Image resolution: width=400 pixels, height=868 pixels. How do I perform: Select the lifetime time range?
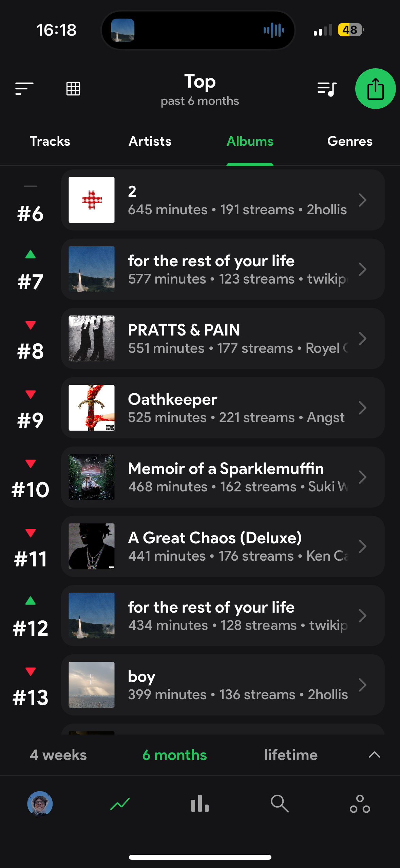[291, 755]
